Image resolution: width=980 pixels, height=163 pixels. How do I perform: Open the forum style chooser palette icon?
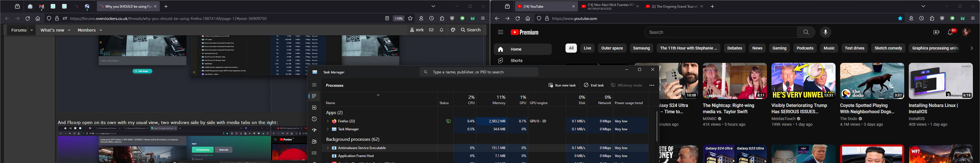pyautogui.click(x=453, y=30)
